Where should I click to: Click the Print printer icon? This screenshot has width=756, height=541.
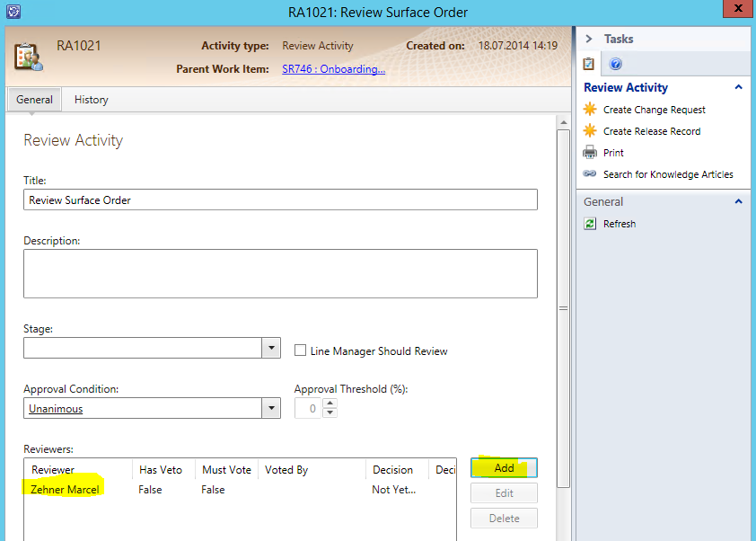pyautogui.click(x=589, y=153)
